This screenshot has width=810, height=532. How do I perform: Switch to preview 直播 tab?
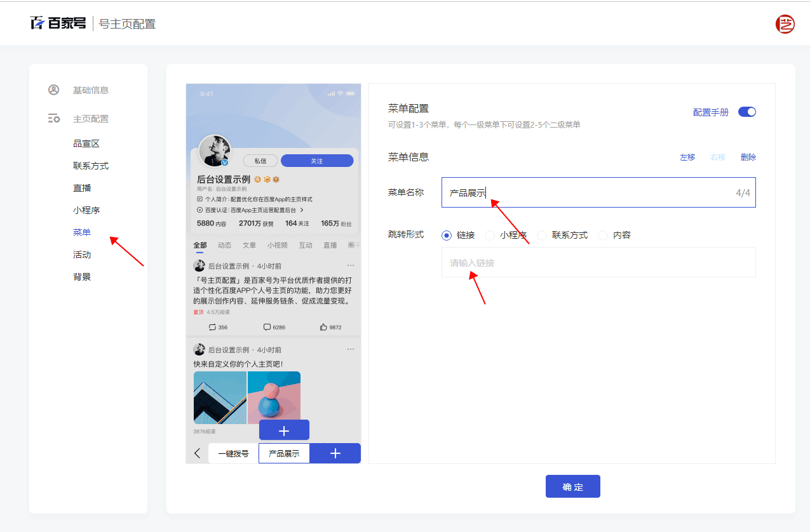click(x=330, y=245)
